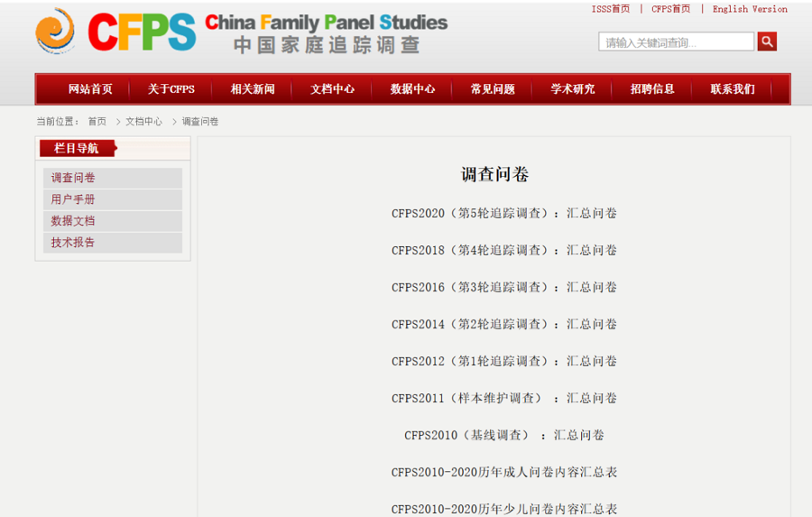The width and height of the screenshot is (812, 517).
Task: Switch to English Version
Action: (750, 9)
